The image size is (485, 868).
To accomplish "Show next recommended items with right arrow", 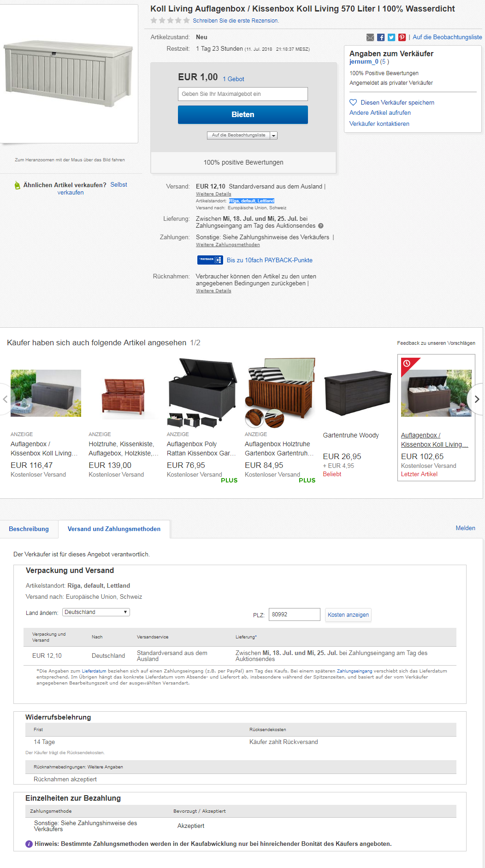I will click(477, 399).
